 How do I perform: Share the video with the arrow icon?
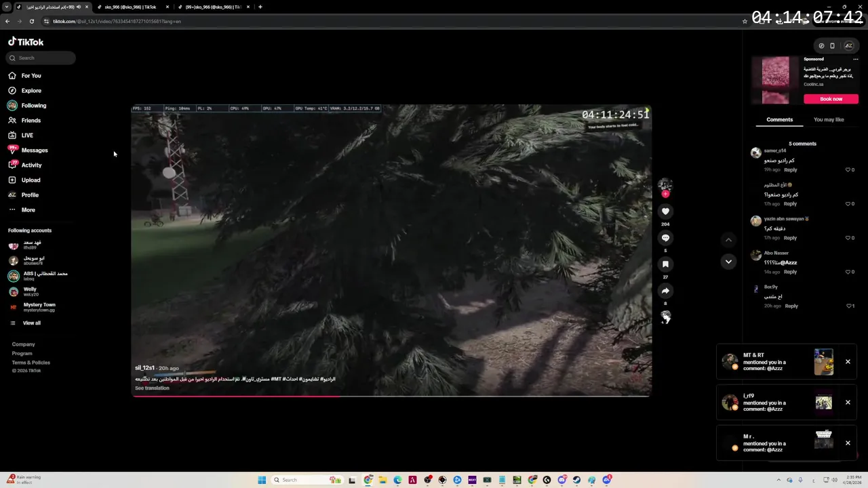point(665,291)
